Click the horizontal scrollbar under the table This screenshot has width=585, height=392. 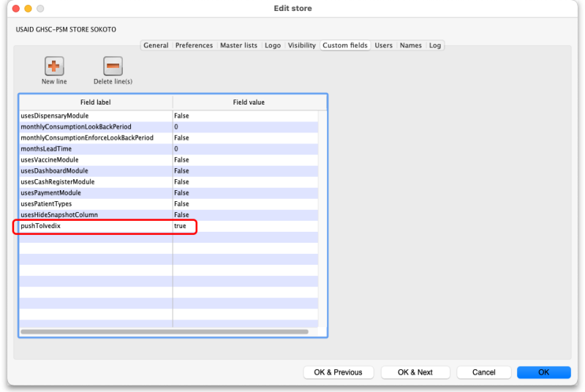165,331
